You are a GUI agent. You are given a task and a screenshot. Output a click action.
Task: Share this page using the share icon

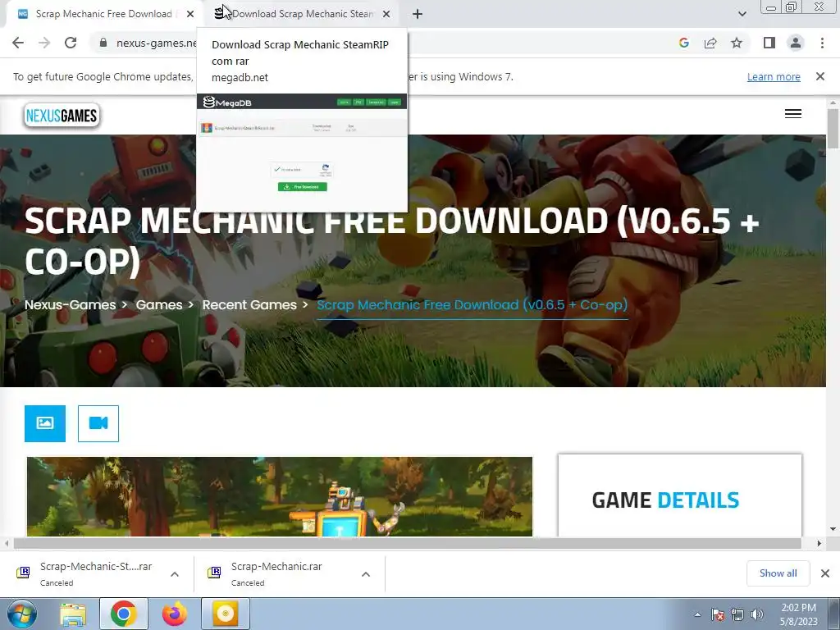tap(710, 43)
